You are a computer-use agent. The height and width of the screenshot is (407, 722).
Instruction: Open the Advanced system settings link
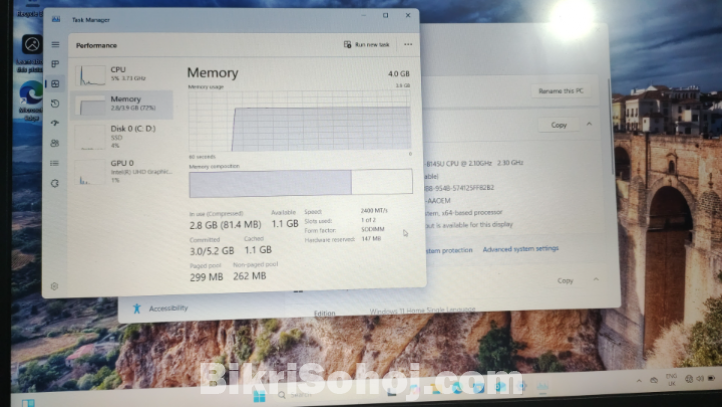[520, 249]
